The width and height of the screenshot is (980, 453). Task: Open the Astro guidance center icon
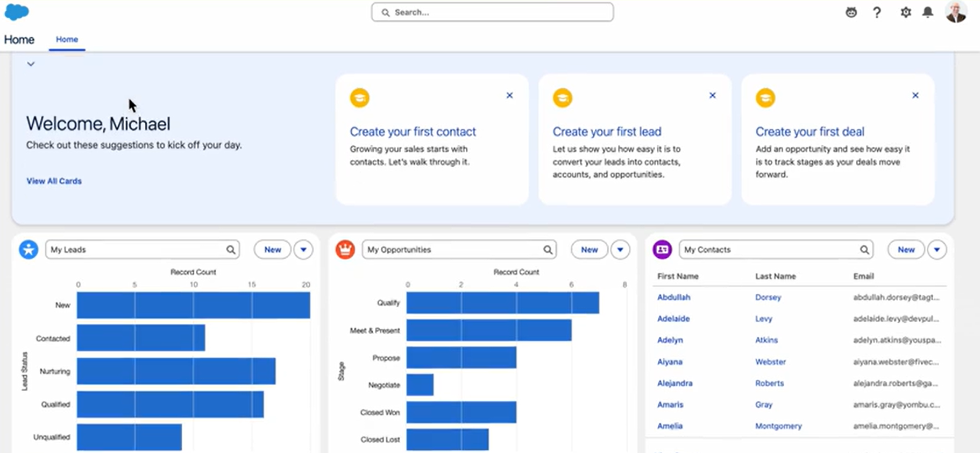pyautogui.click(x=851, y=12)
